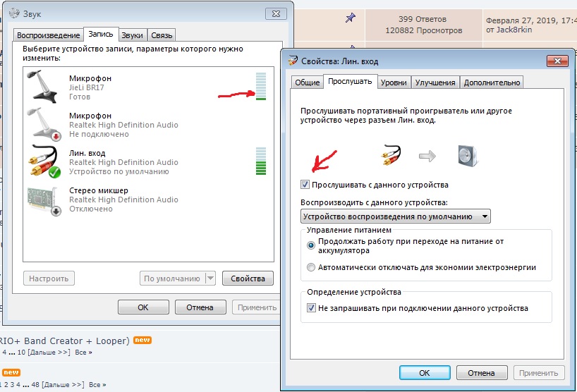Select the Стерео микшер sound card icon
Viewport: 577px width, 392px height.
44,200
